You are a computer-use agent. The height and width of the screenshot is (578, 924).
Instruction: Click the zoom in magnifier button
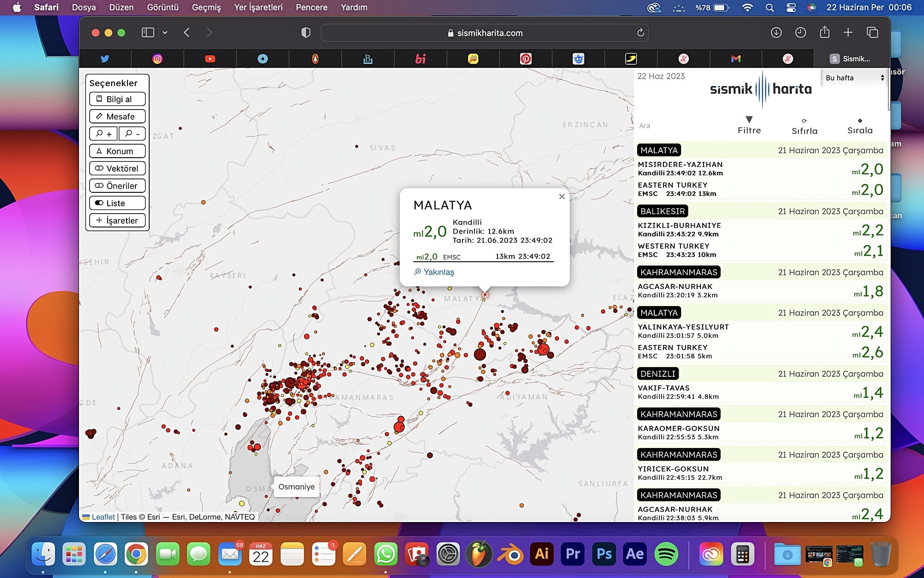(x=103, y=134)
